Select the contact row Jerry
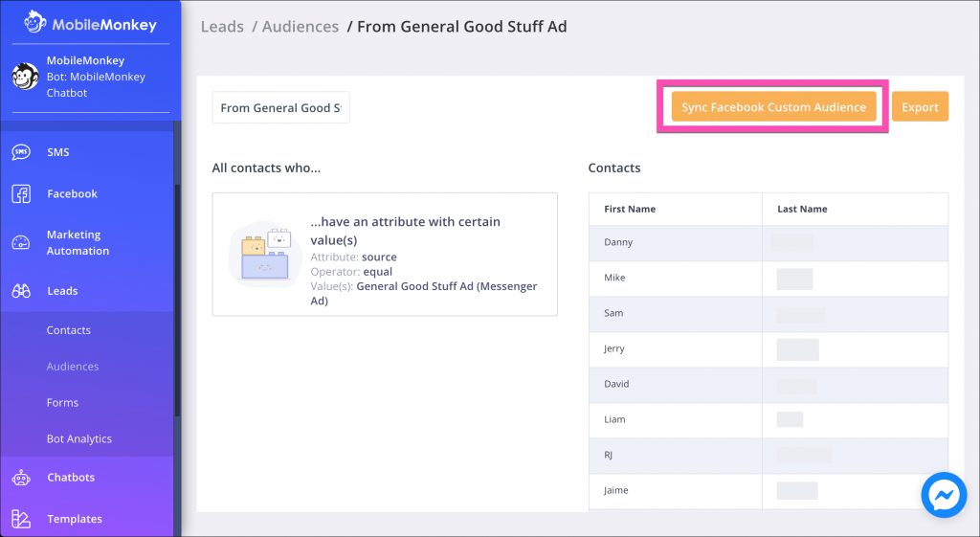 point(768,348)
